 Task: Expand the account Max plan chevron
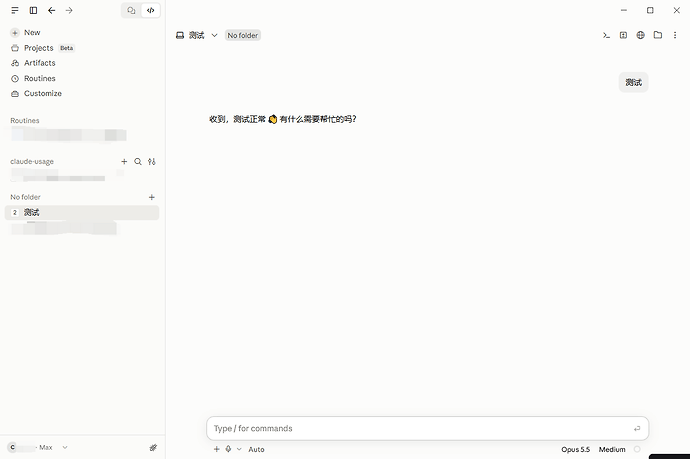[x=65, y=448]
